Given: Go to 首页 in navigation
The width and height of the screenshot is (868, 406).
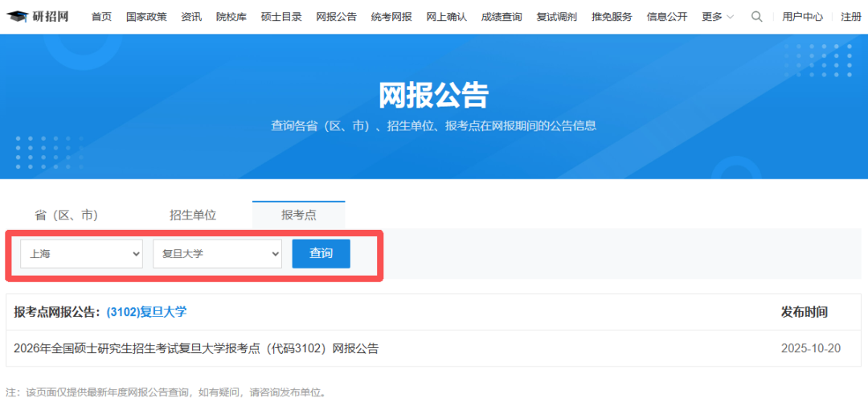Looking at the screenshot, I should point(101,17).
